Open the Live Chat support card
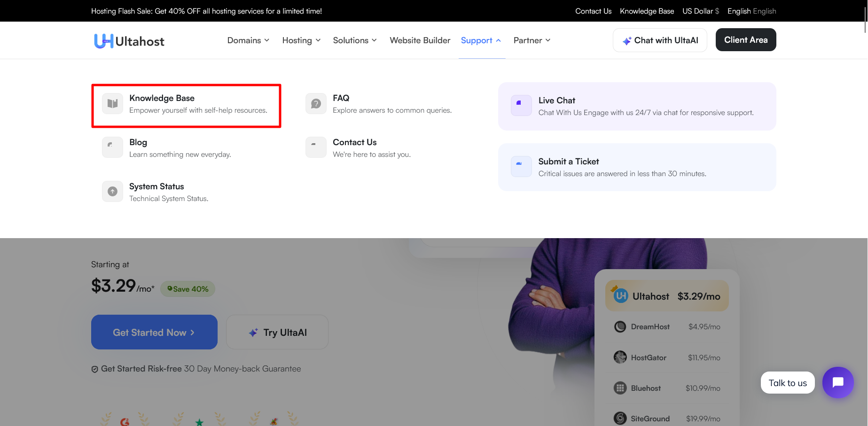 [637, 106]
